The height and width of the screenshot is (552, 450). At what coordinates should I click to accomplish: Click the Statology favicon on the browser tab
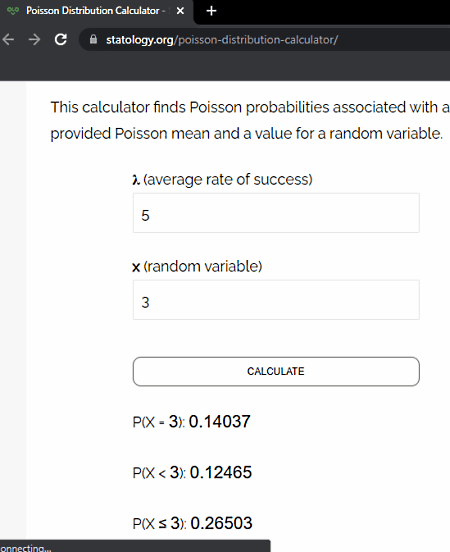pos(13,11)
